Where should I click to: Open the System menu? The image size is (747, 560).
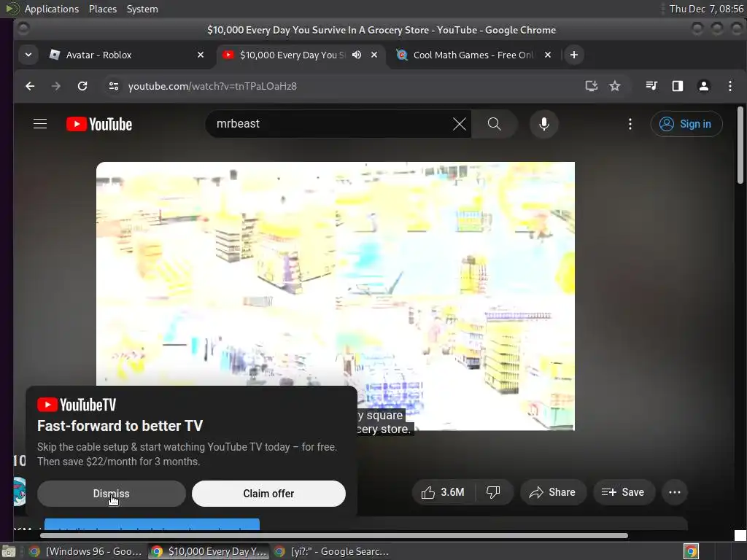[142, 9]
